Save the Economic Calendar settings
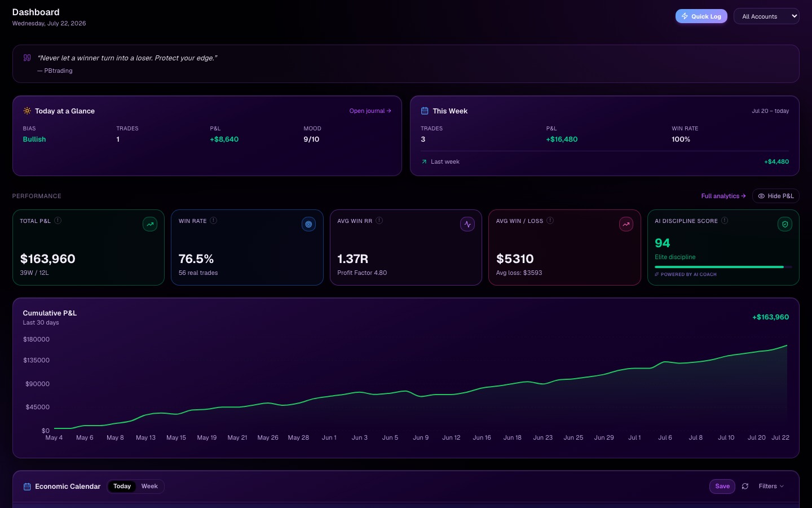This screenshot has width=812, height=508. point(722,486)
